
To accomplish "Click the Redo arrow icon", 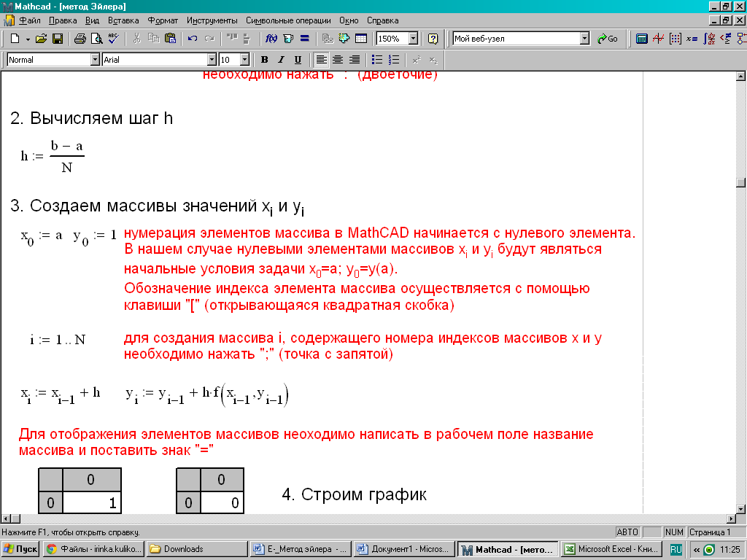I will [209, 39].
